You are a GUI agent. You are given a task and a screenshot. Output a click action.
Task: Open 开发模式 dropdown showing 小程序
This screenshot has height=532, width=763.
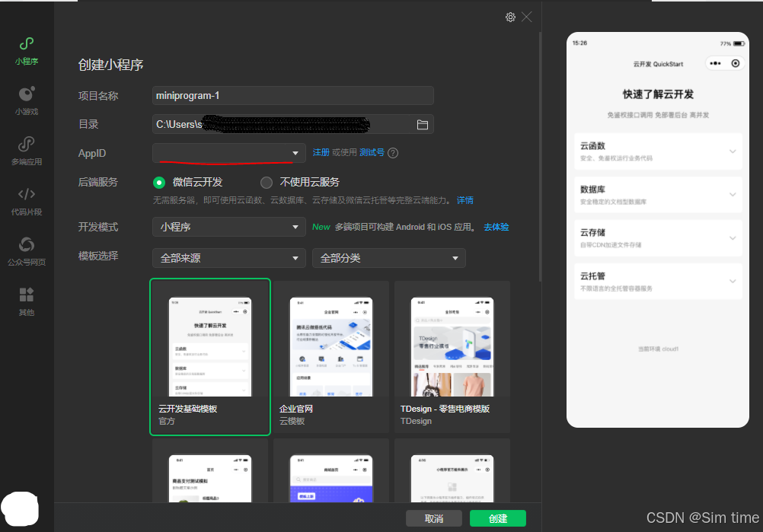tap(228, 227)
